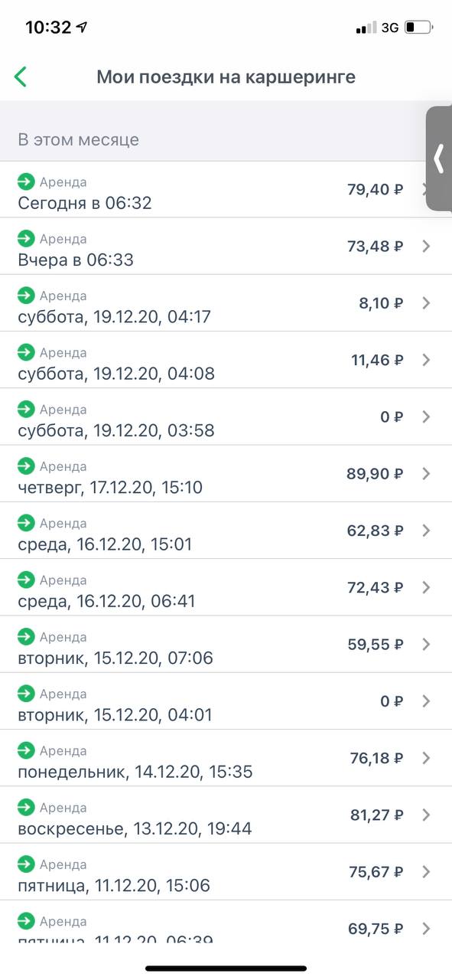The image size is (452, 980).
Task: Expand chevron for the 8,10 ₽ trip
Action: (x=427, y=302)
